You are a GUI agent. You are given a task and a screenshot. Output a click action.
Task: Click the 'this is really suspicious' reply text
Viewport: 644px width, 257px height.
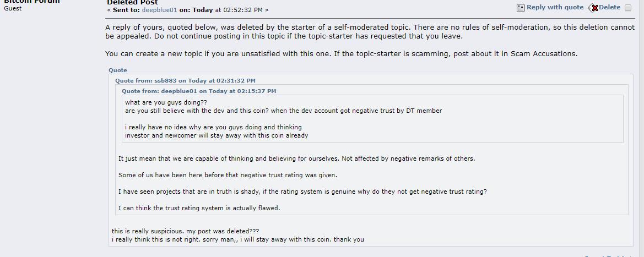(x=185, y=231)
